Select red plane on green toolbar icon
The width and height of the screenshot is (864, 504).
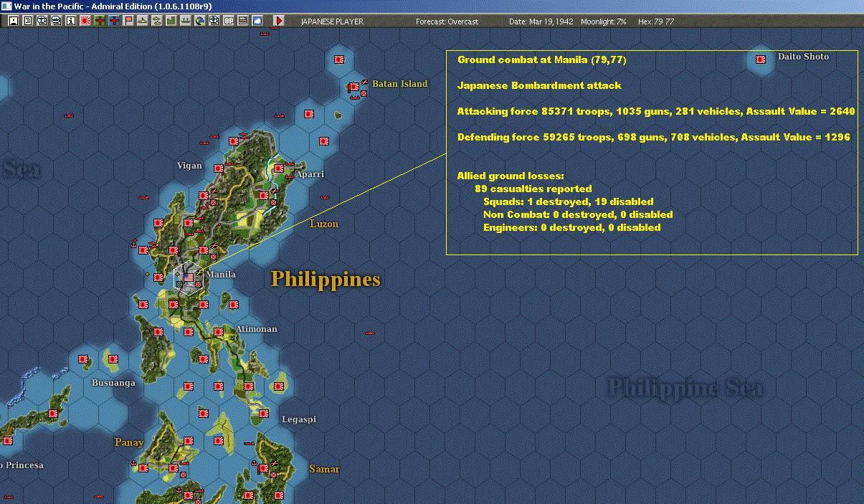100,21
